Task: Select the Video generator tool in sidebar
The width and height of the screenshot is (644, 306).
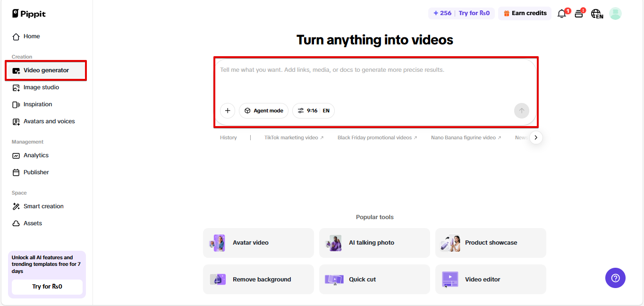Action: click(x=46, y=70)
